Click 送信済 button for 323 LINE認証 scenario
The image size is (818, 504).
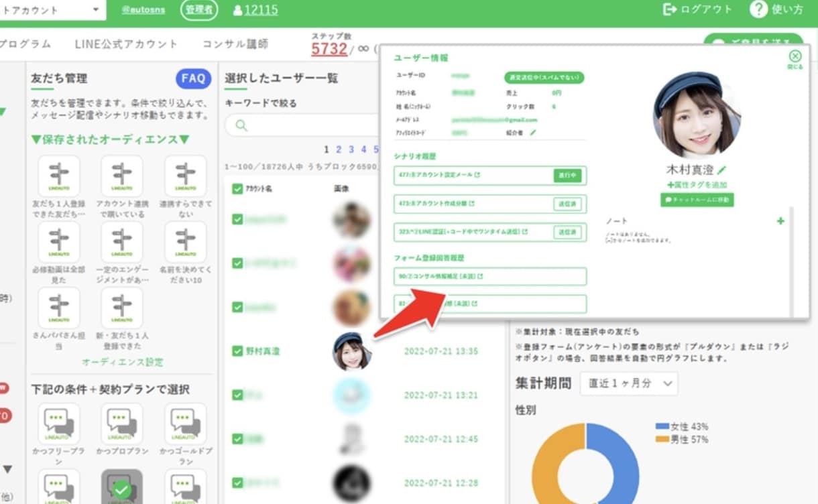coord(567,232)
